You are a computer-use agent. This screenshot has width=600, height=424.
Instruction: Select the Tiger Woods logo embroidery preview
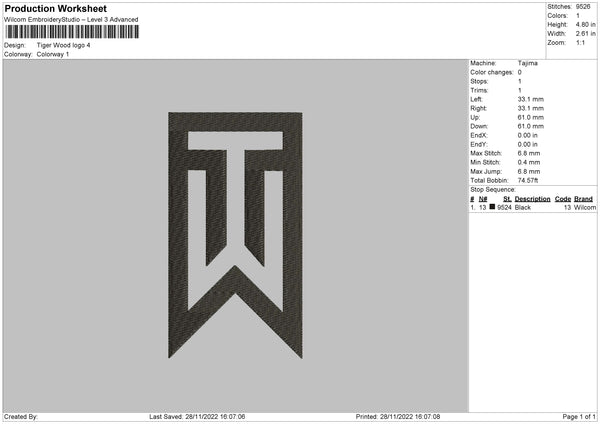tap(235, 235)
